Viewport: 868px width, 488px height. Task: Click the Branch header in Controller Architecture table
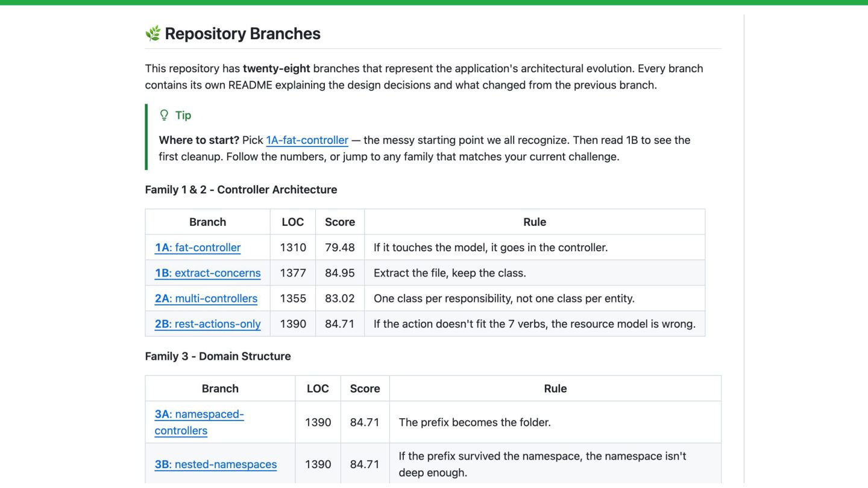pos(207,222)
